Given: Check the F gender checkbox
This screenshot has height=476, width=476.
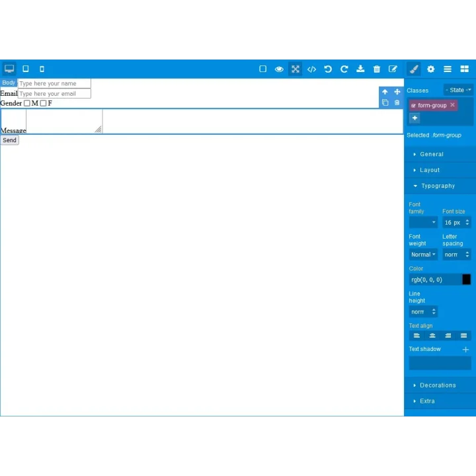Looking at the screenshot, I should pyautogui.click(x=44, y=103).
